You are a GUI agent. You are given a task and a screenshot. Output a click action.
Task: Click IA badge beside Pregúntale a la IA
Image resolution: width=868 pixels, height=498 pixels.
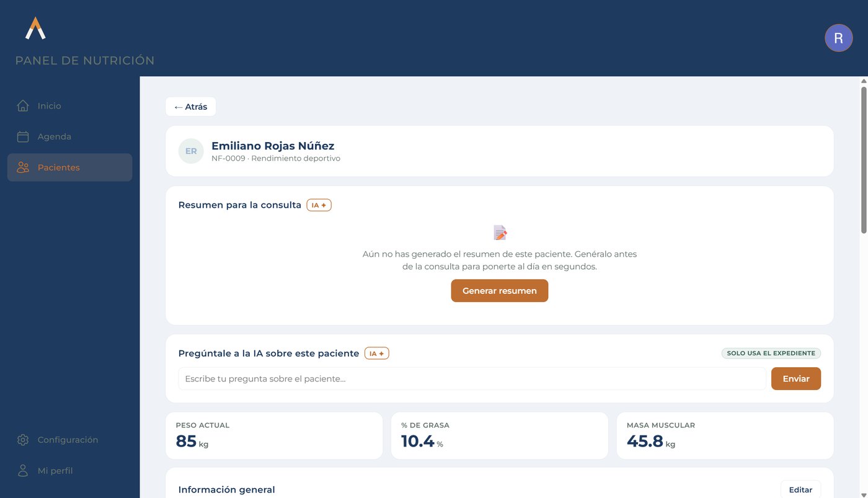tap(377, 353)
